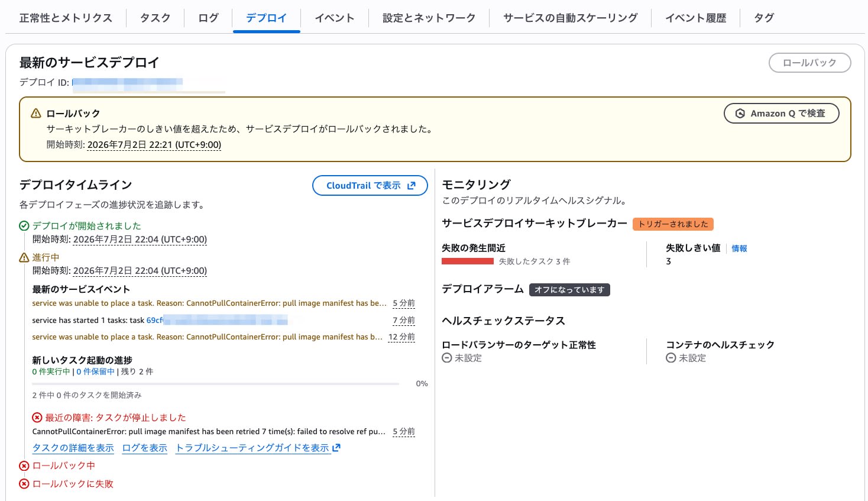The width and height of the screenshot is (868, 501).
Task: Open トラブルシューティングガイドを表示 link
Action: tap(252, 448)
